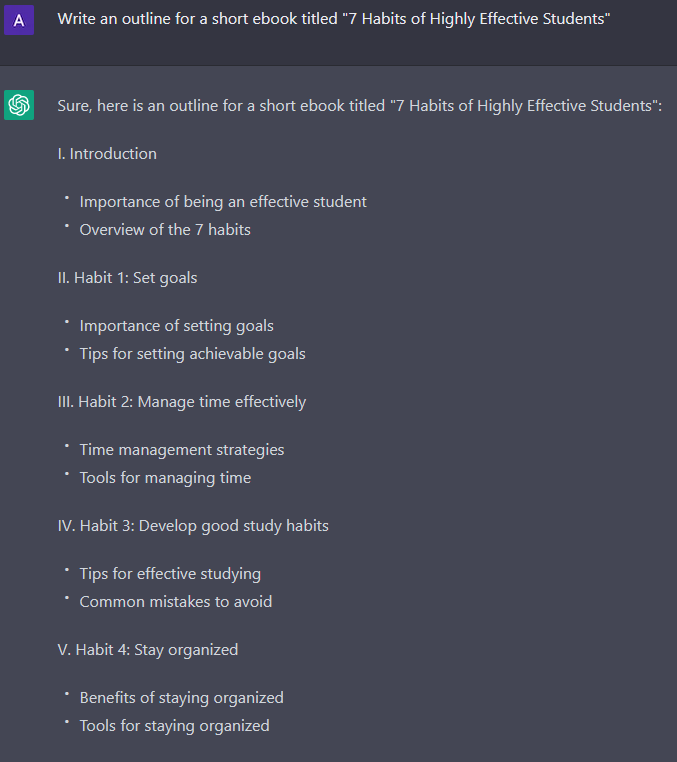Click "Tips for effective studying" bullet
The width and height of the screenshot is (677, 762).
170,574
